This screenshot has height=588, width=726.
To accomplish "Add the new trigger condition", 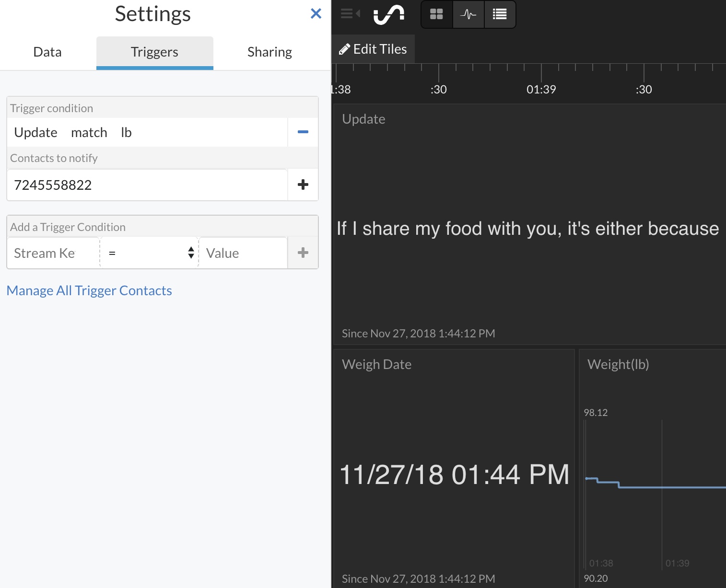I will pyautogui.click(x=303, y=253).
